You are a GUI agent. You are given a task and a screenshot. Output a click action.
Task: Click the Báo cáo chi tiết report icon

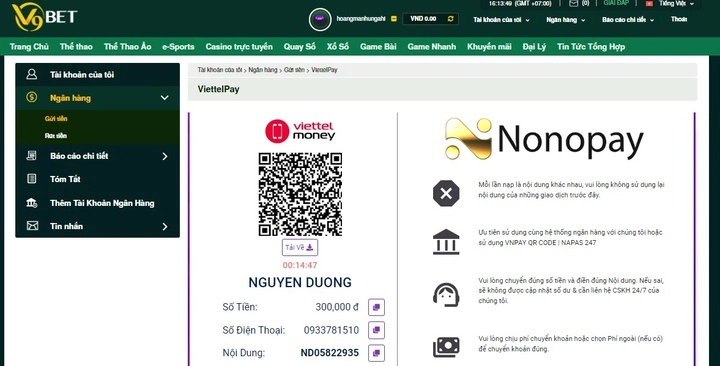coord(31,156)
